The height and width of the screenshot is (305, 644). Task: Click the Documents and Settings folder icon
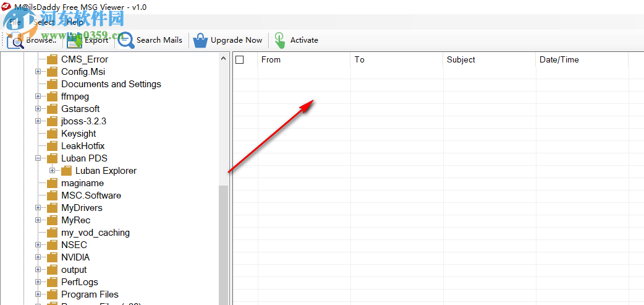52,84
